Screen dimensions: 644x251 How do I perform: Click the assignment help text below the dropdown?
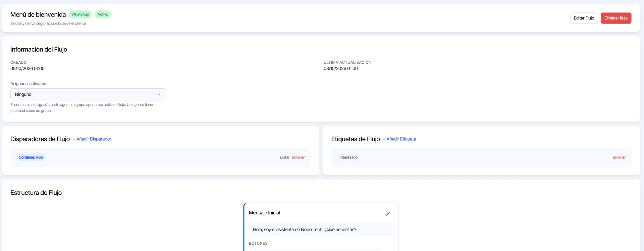pos(82,108)
